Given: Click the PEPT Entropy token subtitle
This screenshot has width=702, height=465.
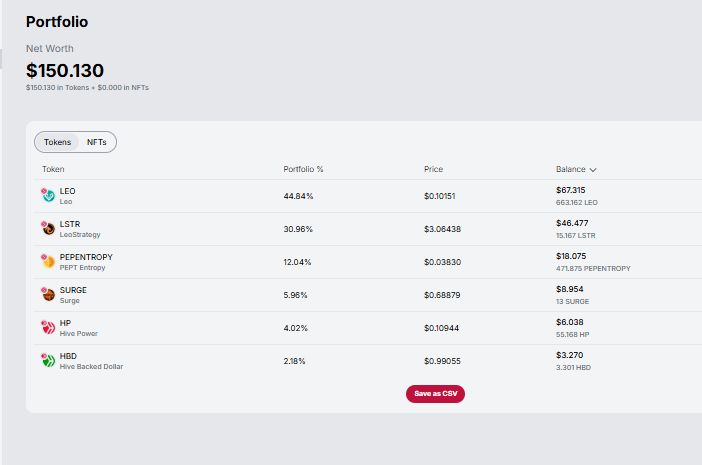Looking at the screenshot, I should 82,268.
